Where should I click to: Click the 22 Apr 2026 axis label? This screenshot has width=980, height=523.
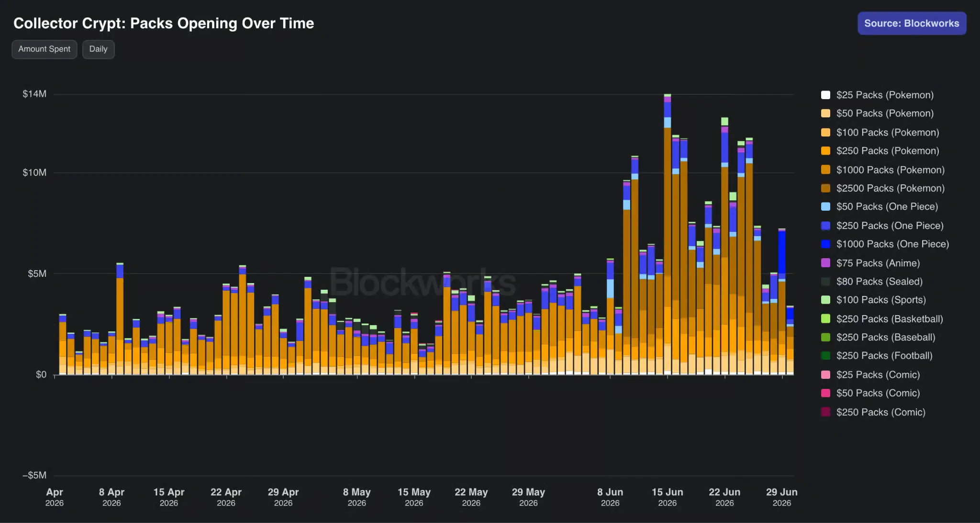[x=226, y=497]
